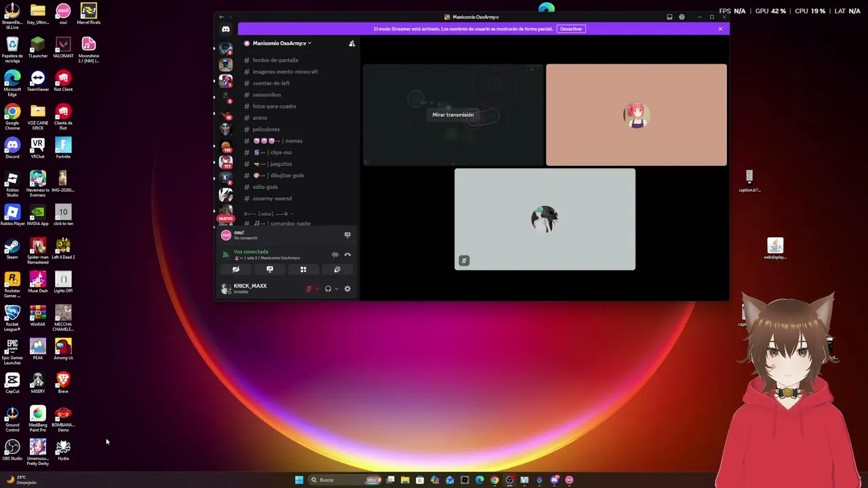Open the server with 177 notifications
This screenshot has width=868, height=488.
(x=226, y=163)
